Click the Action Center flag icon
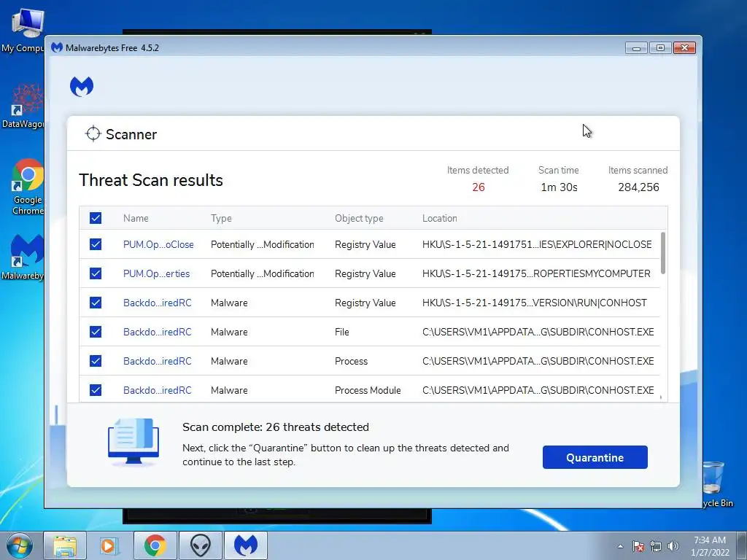This screenshot has height=560, width=747. click(638, 546)
